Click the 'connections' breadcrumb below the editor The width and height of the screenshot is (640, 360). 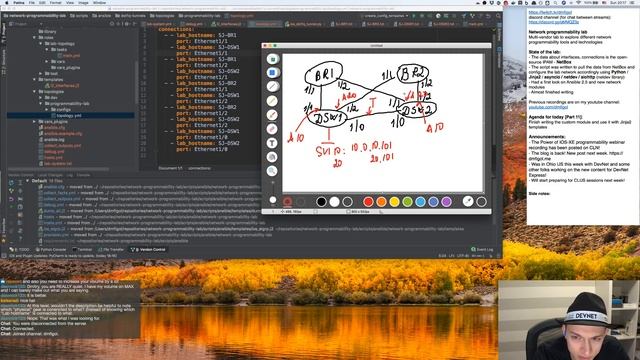click(x=199, y=168)
